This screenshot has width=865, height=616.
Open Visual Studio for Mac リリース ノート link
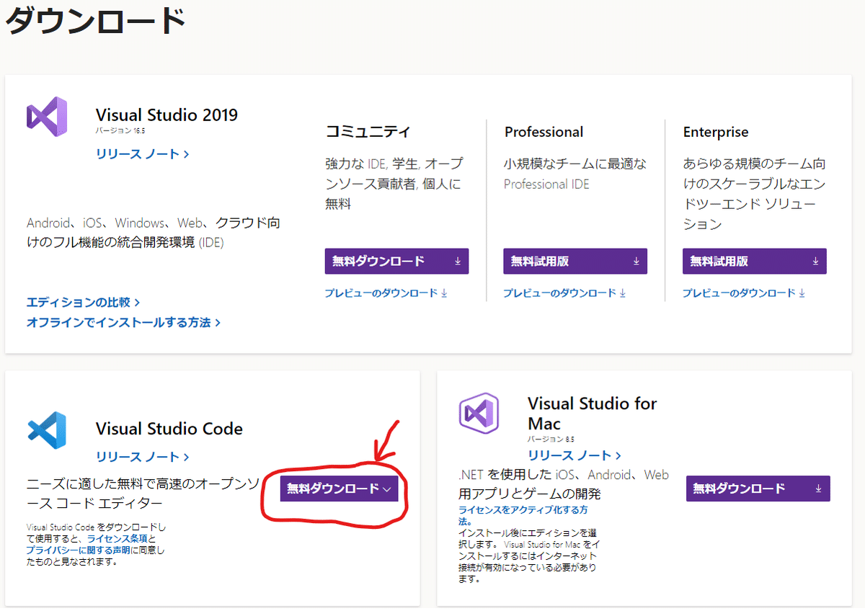tap(574, 455)
